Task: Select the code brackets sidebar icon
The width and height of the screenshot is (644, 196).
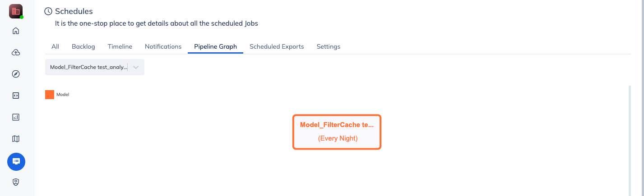Action: [16, 96]
